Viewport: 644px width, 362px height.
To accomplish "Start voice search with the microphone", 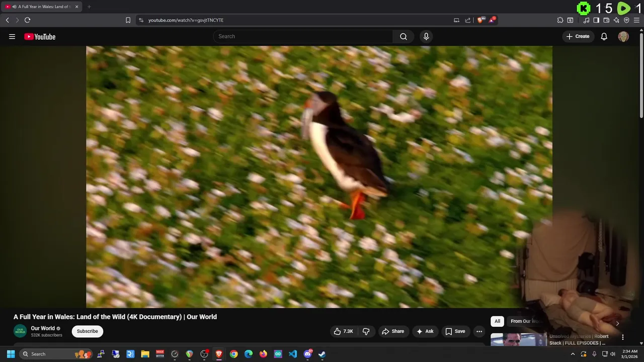I will click(x=426, y=36).
